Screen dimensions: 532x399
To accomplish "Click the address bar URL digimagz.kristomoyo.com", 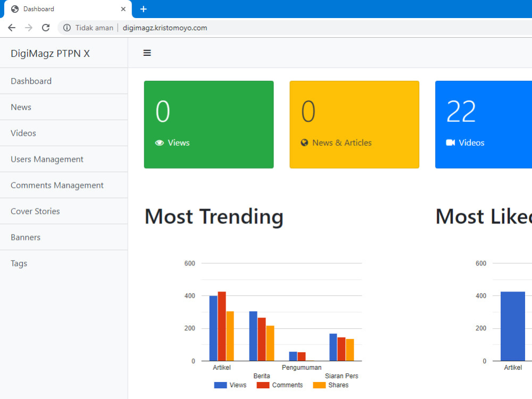I will (x=165, y=28).
